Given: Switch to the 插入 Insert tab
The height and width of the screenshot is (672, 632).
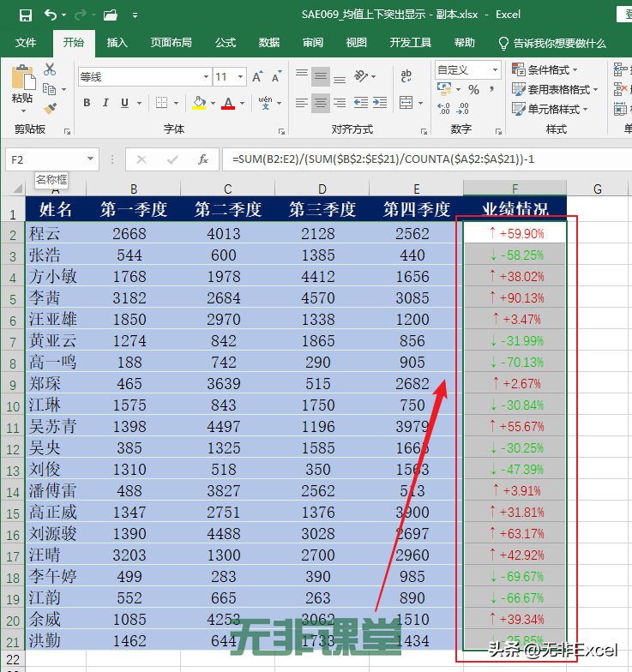Looking at the screenshot, I should 117,43.
